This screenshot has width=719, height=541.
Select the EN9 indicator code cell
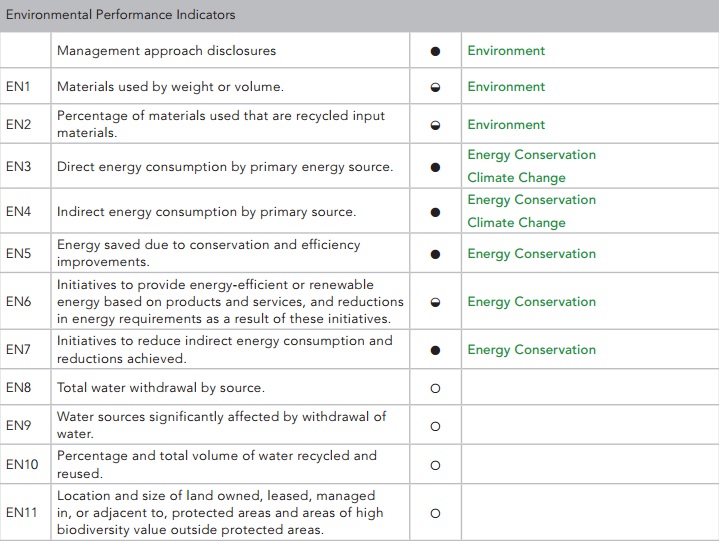25,425
